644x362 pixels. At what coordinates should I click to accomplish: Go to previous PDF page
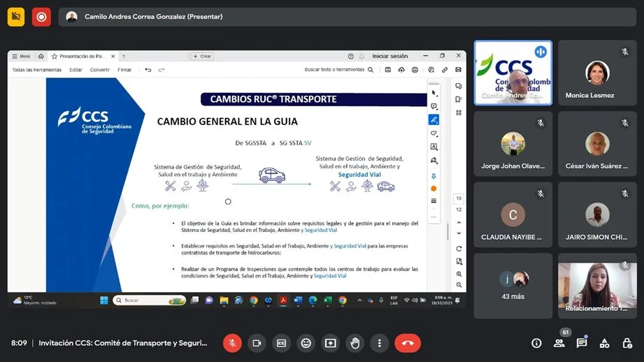(x=459, y=223)
